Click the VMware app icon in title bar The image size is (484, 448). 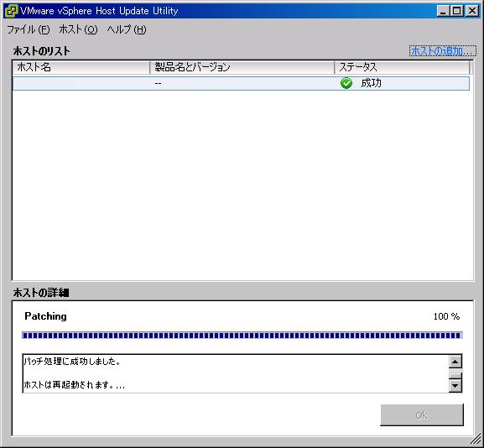(x=11, y=11)
